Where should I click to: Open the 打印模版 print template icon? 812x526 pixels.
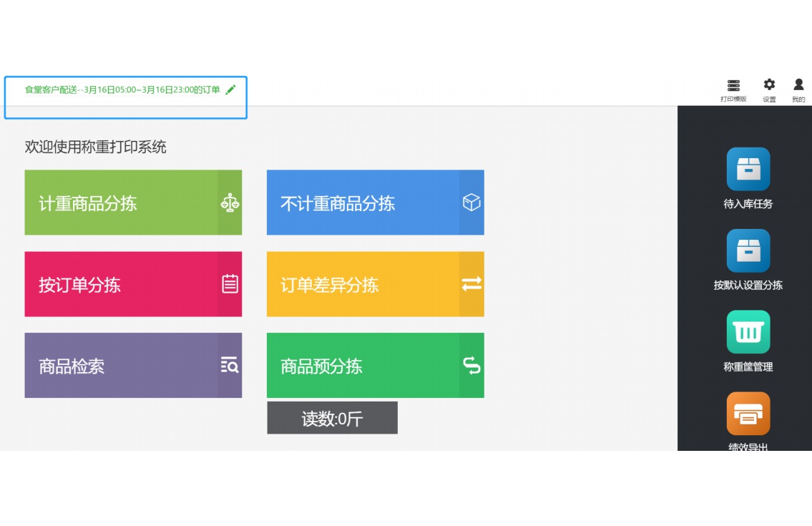pyautogui.click(x=733, y=84)
